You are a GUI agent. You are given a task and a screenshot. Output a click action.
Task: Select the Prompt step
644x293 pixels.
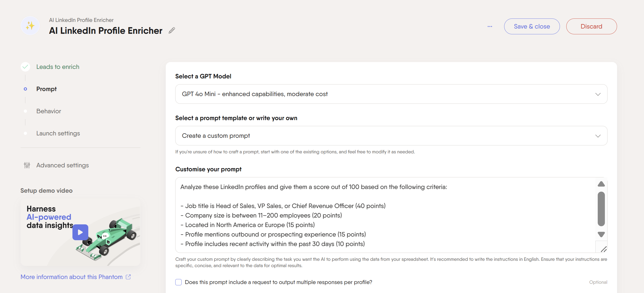pyautogui.click(x=47, y=89)
